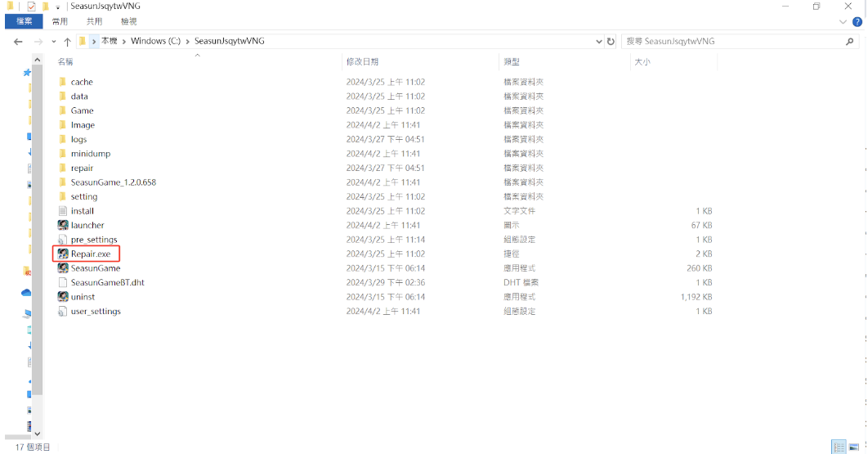The image size is (868, 454).
Task: Open the recent locations dropdown arrow
Action: point(54,41)
